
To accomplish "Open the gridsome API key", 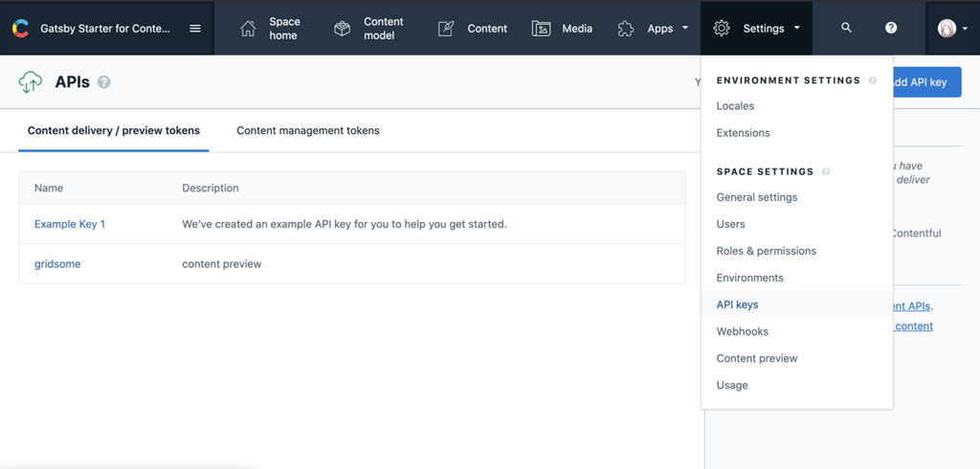I will [57, 264].
